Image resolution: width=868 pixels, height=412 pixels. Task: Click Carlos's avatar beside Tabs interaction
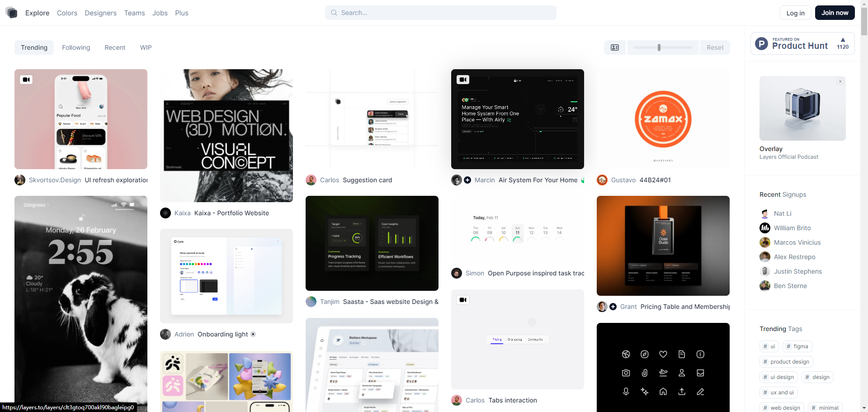[x=457, y=400]
